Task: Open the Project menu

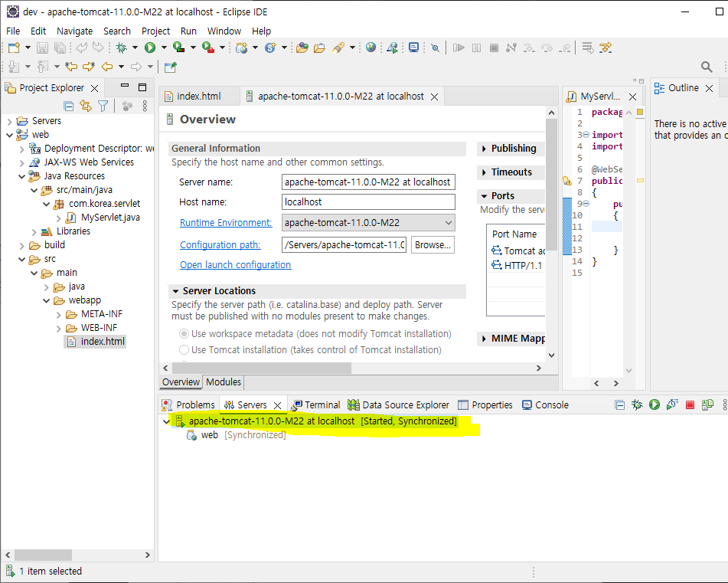Action: [155, 31]
